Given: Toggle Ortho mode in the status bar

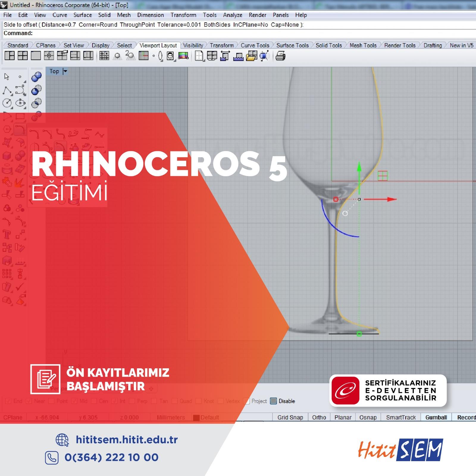Looking at the screenshot, I should [319, 417].
